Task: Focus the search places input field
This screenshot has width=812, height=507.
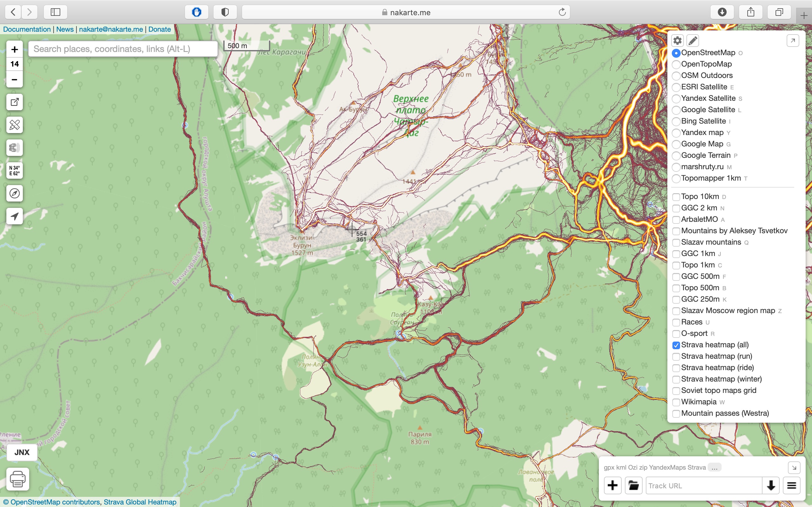Action: point(122,49)
